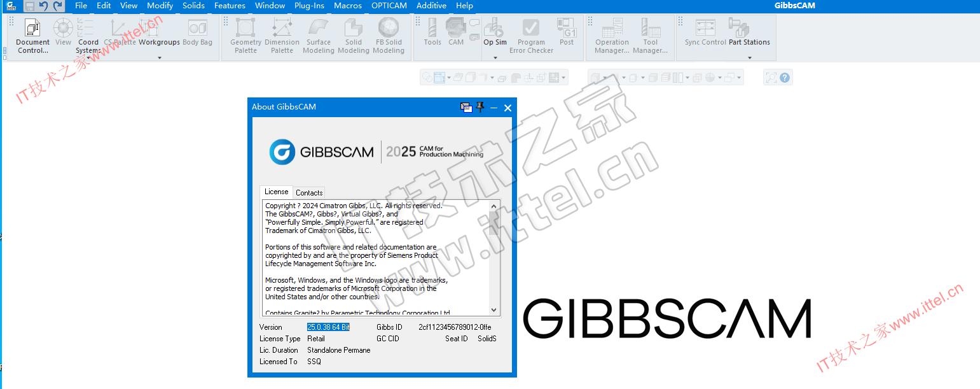Click the Version field value 25.0.38 64 Bit

(x=328, y=327)
